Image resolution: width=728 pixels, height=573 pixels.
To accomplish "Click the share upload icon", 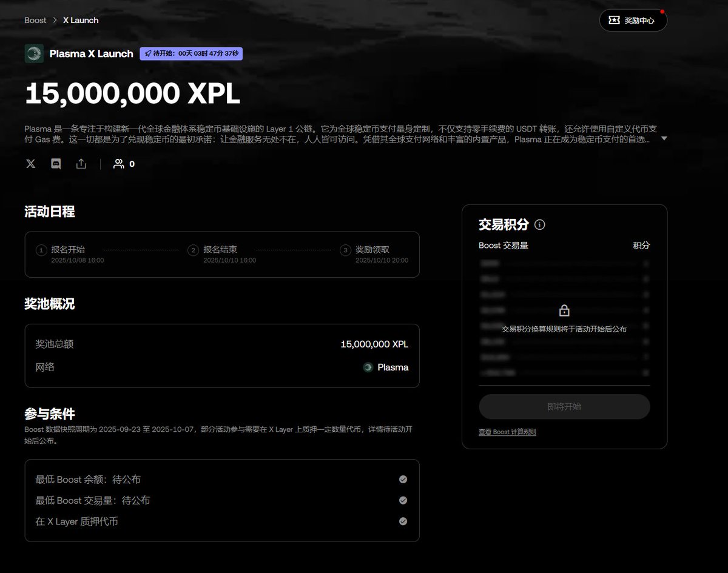I will click(x=81, y=164).
